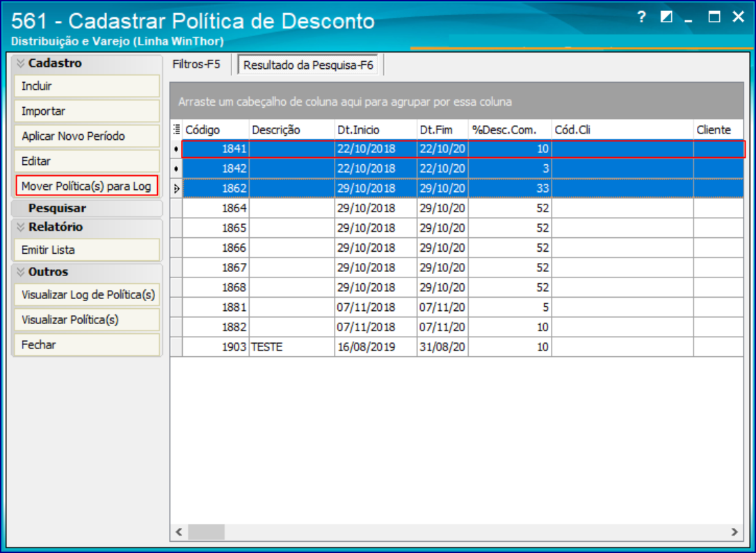
Task: Collapse the Relatório section
Action: (x=20, y=227)
